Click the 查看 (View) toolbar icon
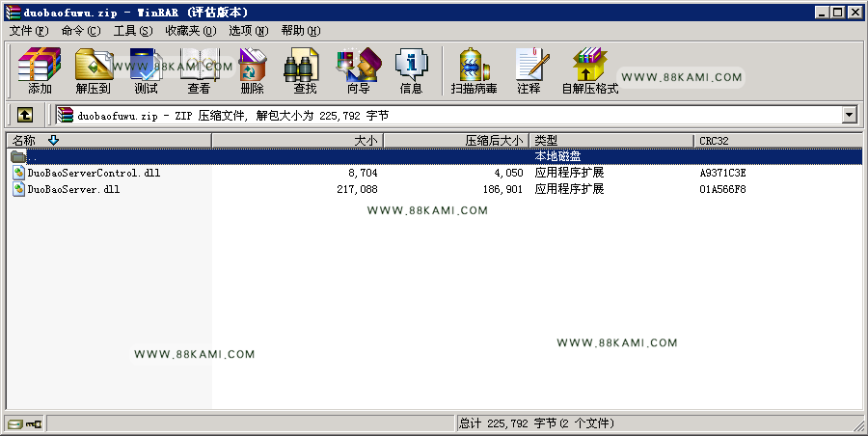The height and width of the screenshot is (436, 868). pos(199,70)
